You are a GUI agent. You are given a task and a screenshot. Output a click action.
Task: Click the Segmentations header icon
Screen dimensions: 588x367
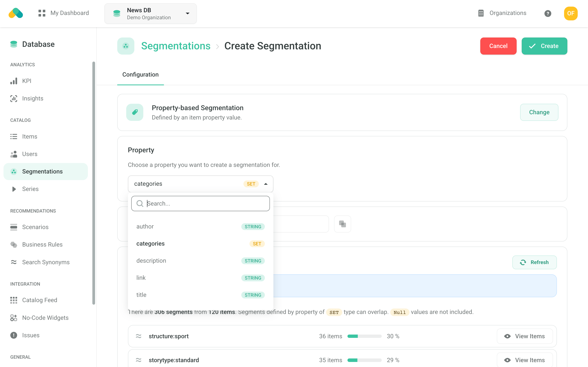click(126, 46)
